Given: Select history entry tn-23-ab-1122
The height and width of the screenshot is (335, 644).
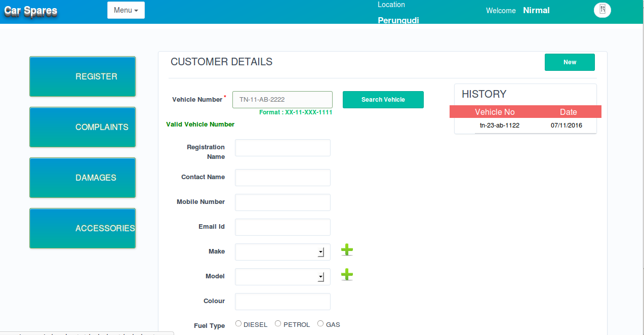Looking at the screenshot, I should [x=499, y=125].
